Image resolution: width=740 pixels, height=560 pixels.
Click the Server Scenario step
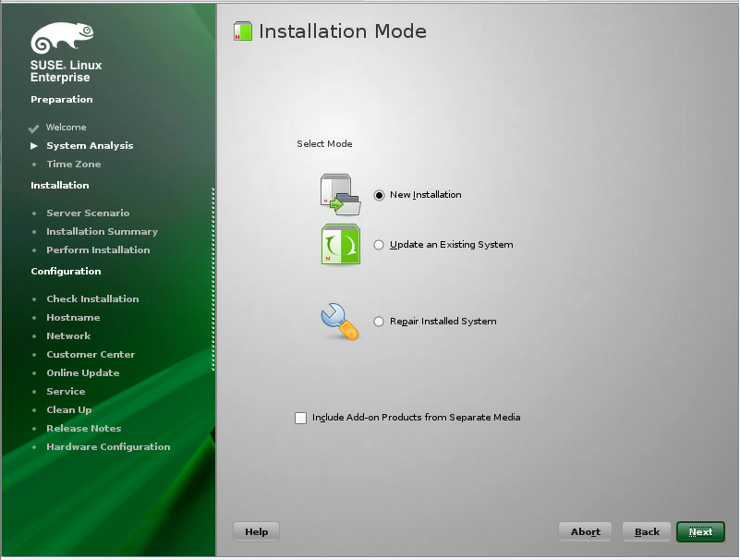click(x=88, y=213)
